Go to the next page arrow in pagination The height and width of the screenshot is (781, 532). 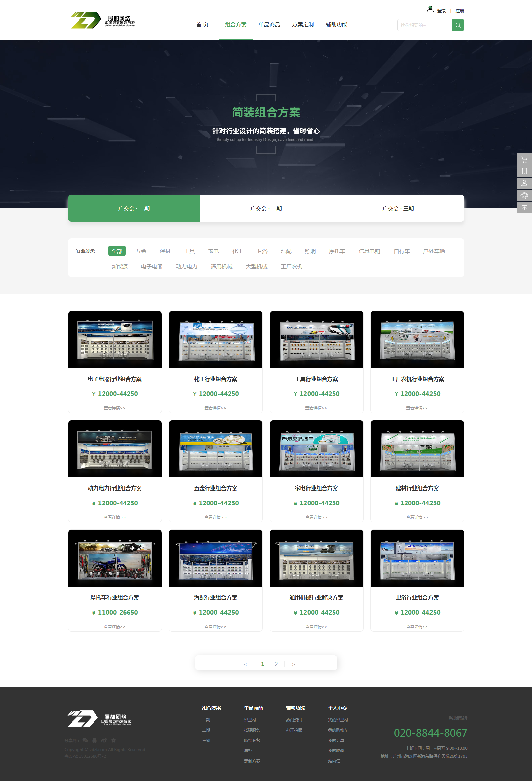click(293, 664)
